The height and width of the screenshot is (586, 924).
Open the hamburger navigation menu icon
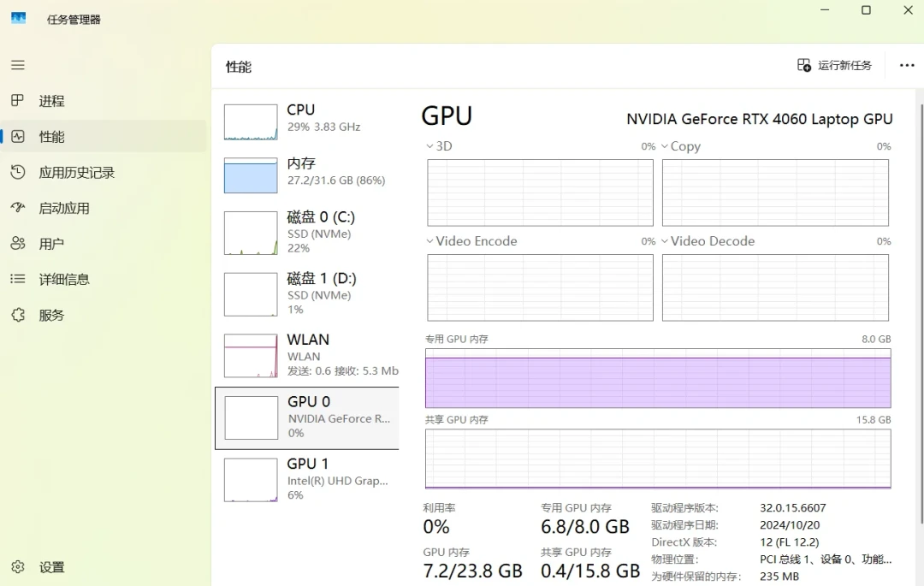[x=18, y=65]
